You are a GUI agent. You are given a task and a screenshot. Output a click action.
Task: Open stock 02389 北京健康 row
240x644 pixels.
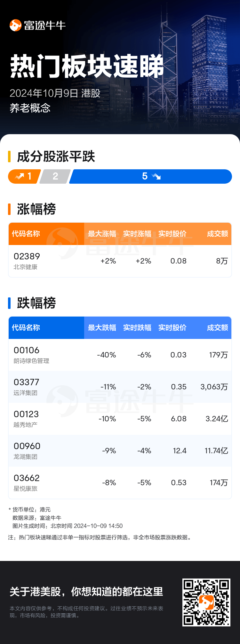120,261
